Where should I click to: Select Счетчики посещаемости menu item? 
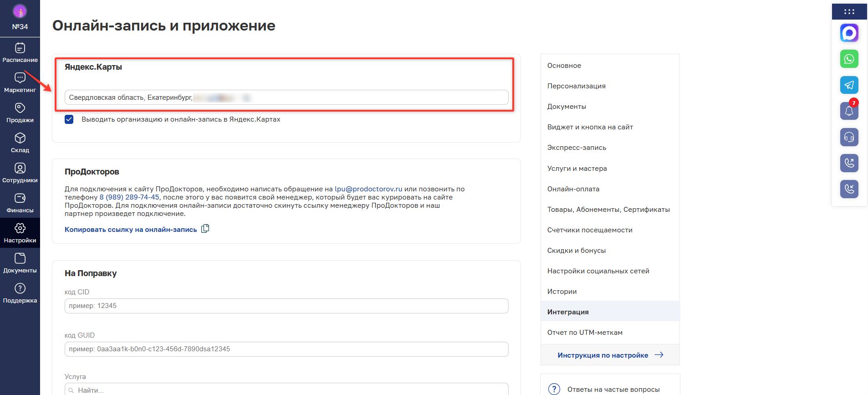[610, 230]
